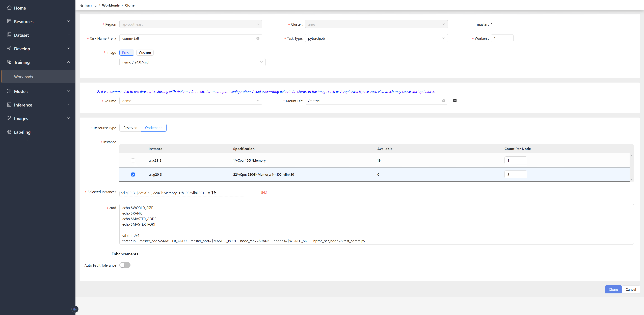
Task: Click the Images branch icon
Action: (9, 118)
